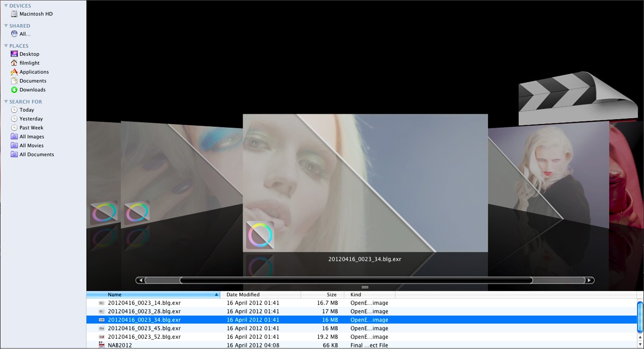Open the All Images smart folder icon
The height and width of the screenshot is (349, 644).
(x=14, y=136)
